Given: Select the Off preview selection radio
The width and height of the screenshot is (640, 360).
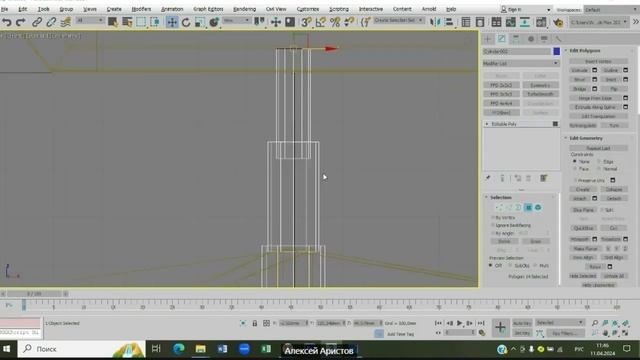Looking at the screenshot, I should (491, 266).
